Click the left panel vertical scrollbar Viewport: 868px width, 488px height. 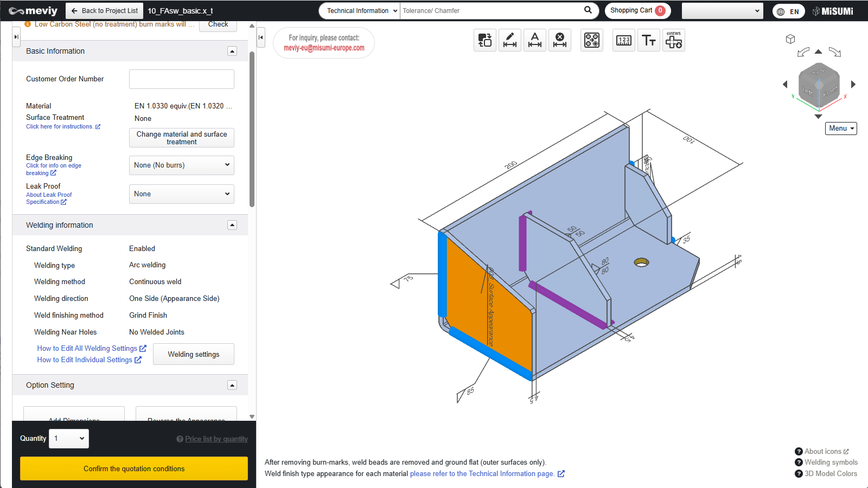[x=252, y=129]
